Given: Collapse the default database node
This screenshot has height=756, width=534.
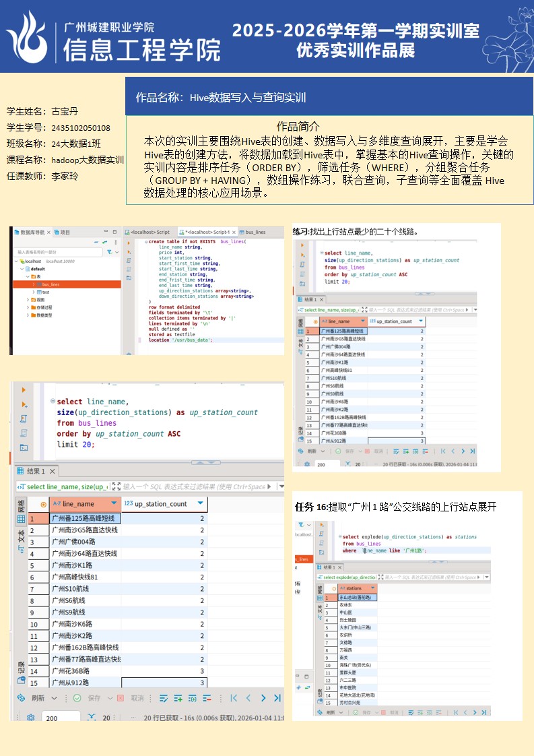Looking at the screenshot, I should pyautogui.click(x=23, y=268).
